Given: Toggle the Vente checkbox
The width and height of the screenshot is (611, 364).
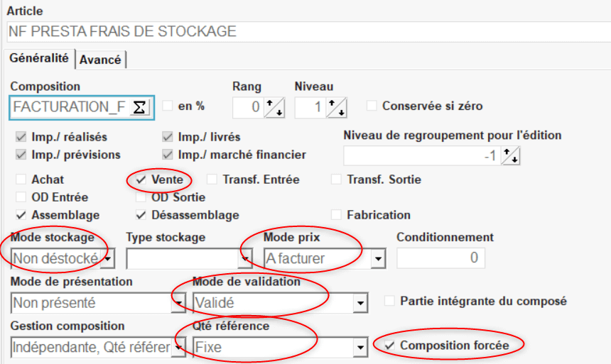Looking at the screenshot, I should tap(141, 180).
